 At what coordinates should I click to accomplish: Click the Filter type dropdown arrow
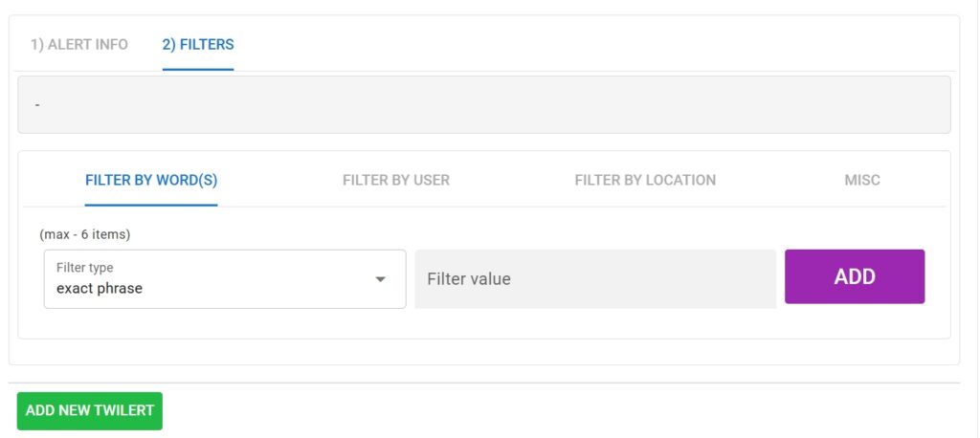click(x=380, y=279)
